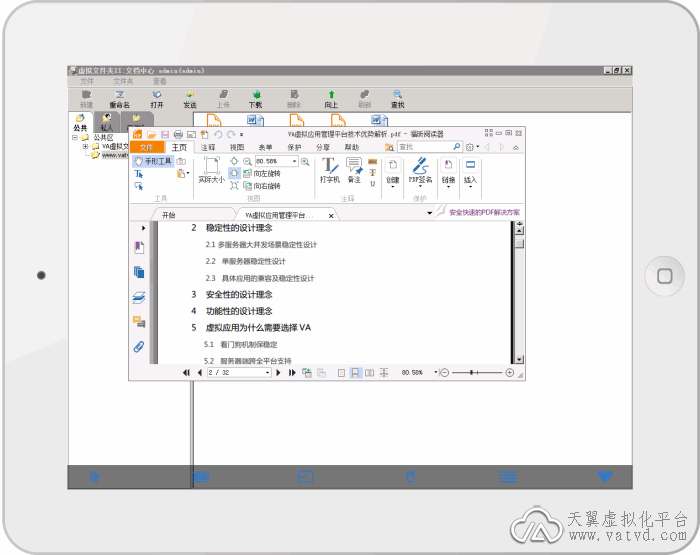
Task: Add a note with 备注 tool
Action: pos(354,169)
